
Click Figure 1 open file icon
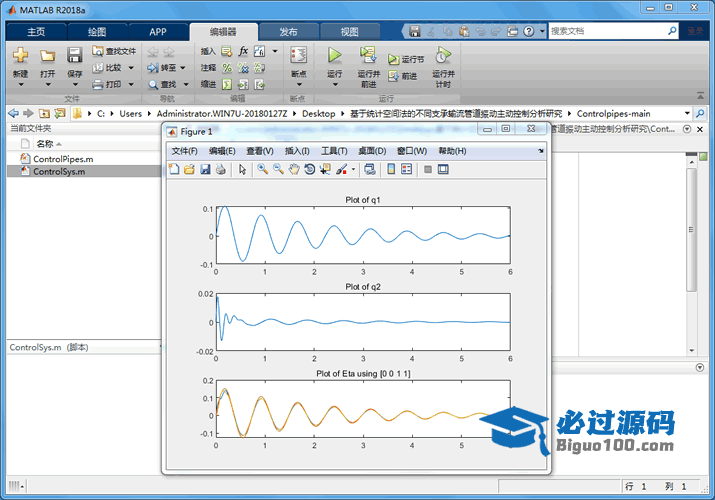click(x=189, y=170)
